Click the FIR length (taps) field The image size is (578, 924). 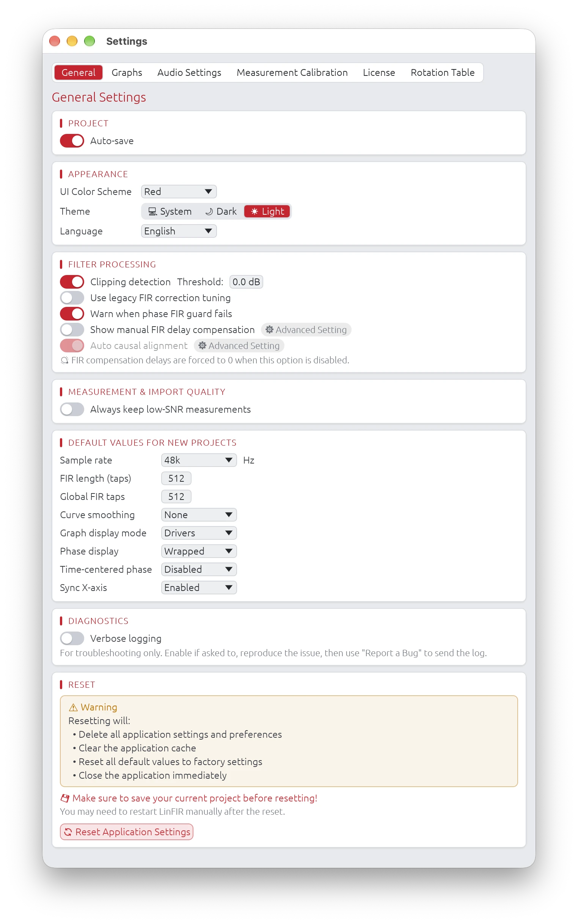point(176,478)
